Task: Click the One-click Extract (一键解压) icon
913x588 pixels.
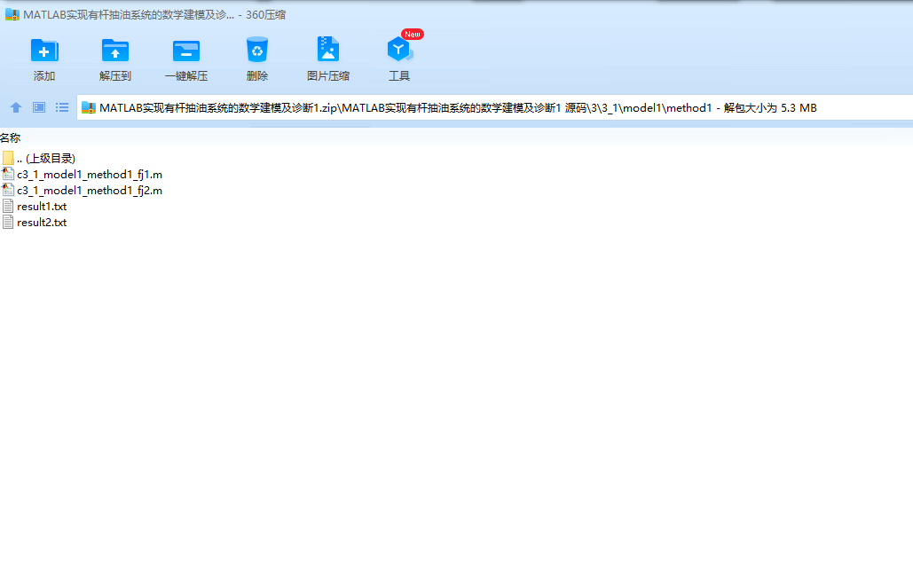Action: (186, 51)
